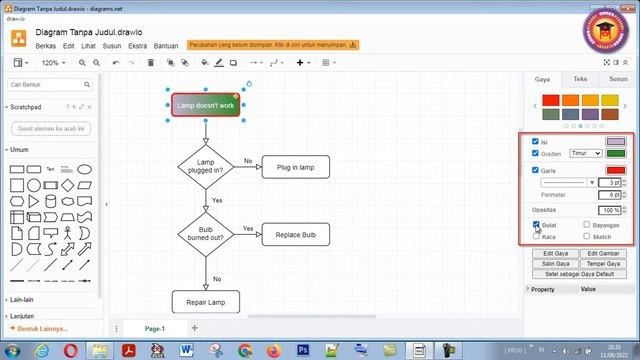Viewport: 640px width, 360px height.
Task: Select the hexagon shape in Umum
Action: [x=17, y=201]
